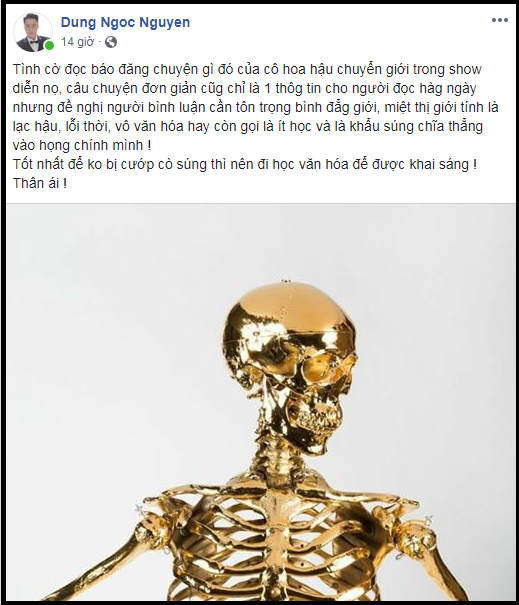
Task: Open Dung Ngoc Nguyen's profile avatar
Action: click(33, 32)
